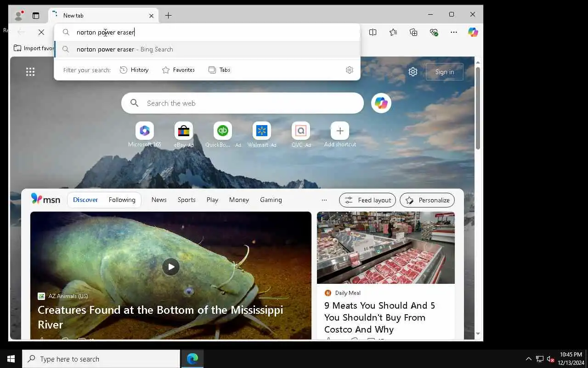
Task: Open the Feed layout options
Action: (367, 200)
